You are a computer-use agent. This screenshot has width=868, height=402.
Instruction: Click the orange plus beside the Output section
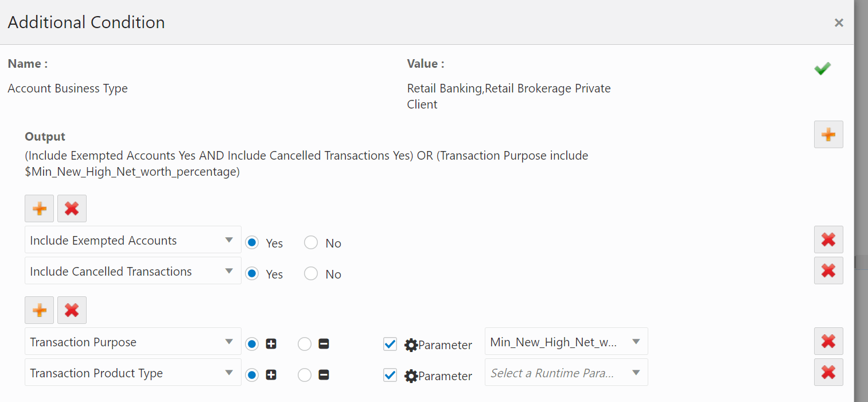pos(828,134)
